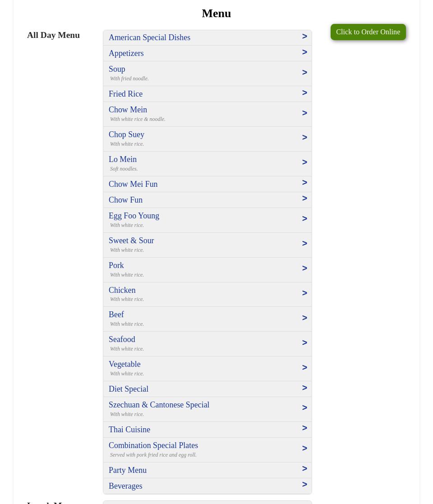Select the Chow Fun link
Image resolution: width=433 pixels, height=504 pixels.
[125, 200]
